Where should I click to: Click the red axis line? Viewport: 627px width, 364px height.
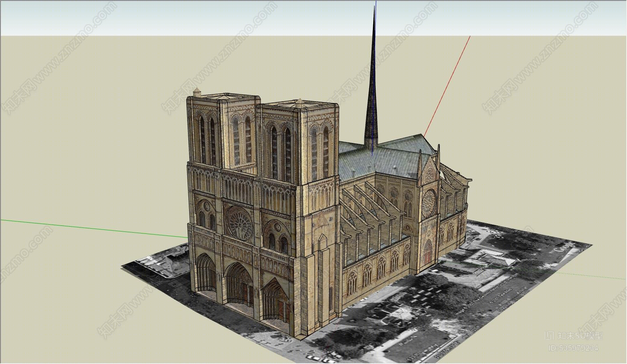(x=447, y=86)
